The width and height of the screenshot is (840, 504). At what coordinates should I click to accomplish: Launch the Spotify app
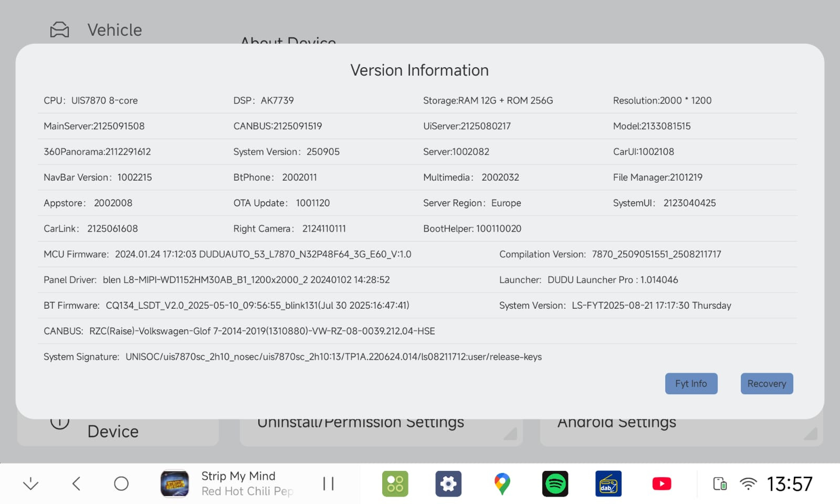(555, 484)
